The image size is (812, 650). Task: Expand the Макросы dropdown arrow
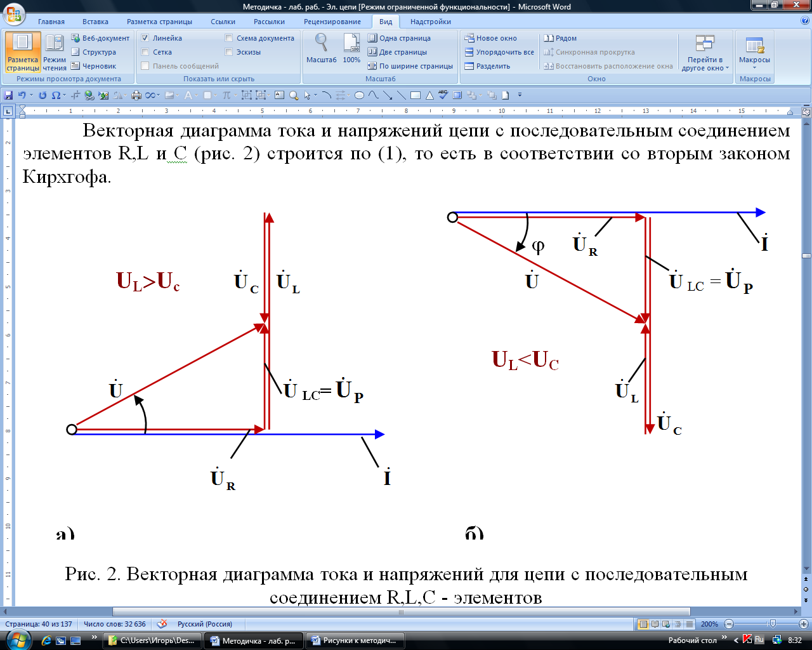click(754, 68)
